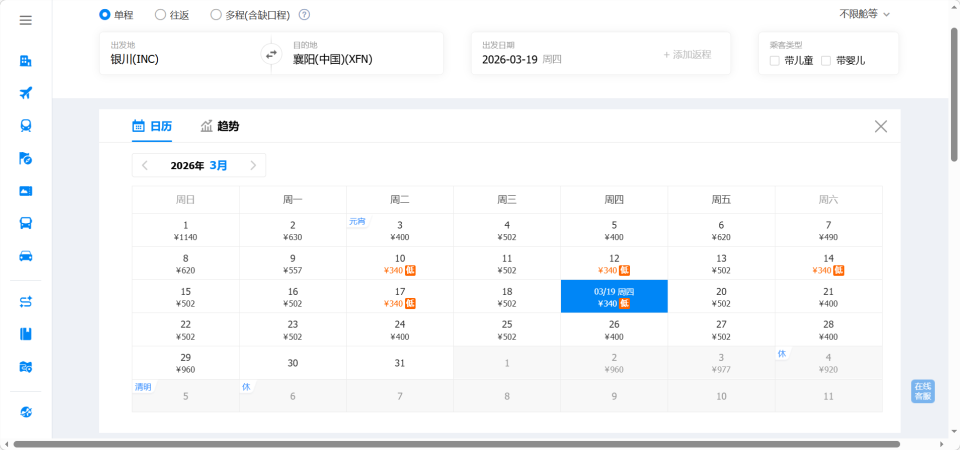Open the hotel (building) section icon

pyautogui.click(x=26, y=61)
